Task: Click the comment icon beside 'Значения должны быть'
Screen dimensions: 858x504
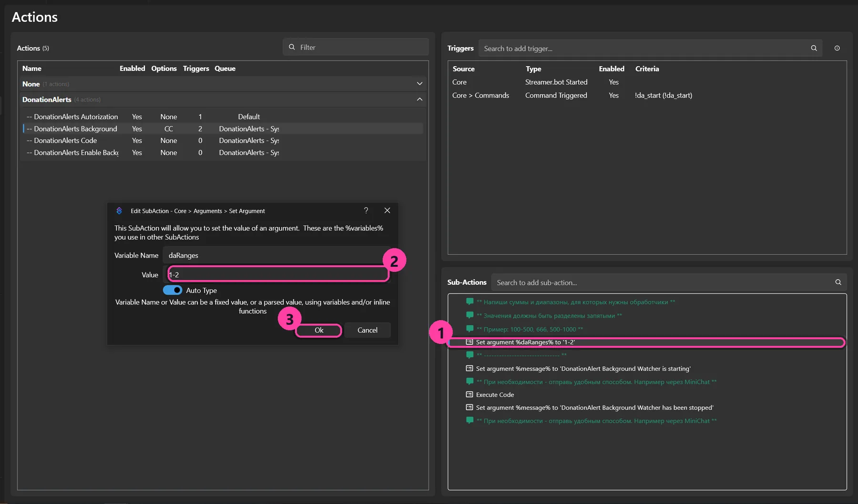Action: [470, 315]
